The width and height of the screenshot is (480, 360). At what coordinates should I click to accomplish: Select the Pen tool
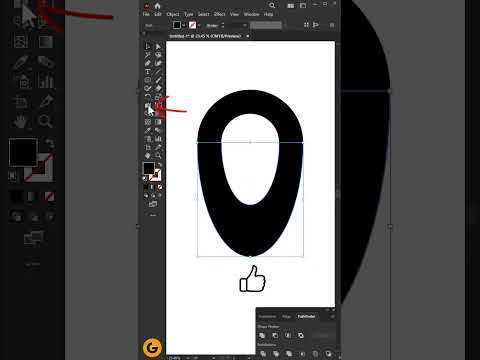[148, 63]
